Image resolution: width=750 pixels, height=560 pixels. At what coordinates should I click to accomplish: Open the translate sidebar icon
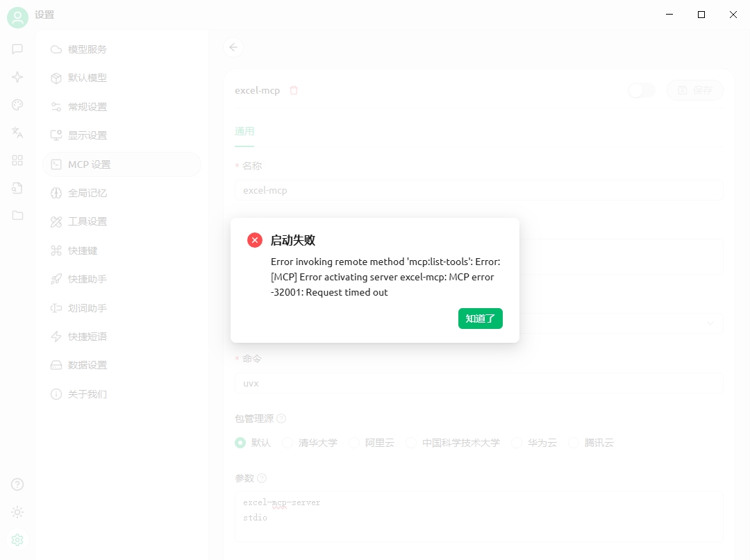click(x=17, y=133)
